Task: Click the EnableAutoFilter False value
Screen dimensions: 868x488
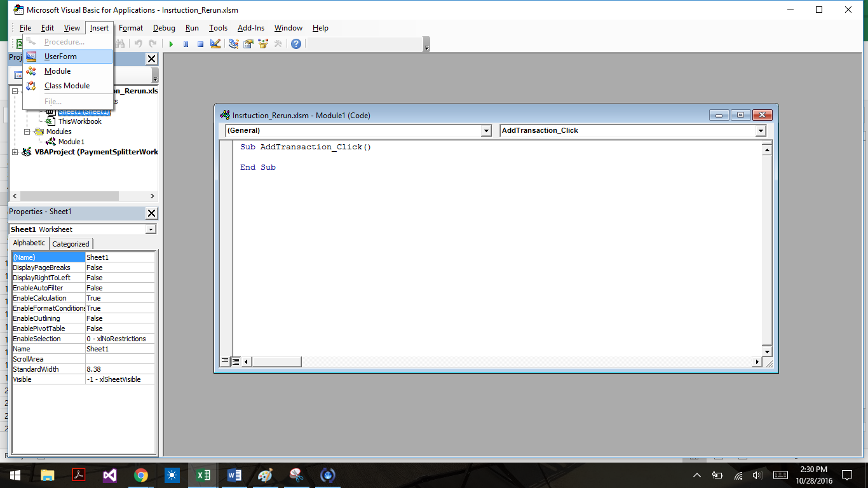Action: pos(120,288)
